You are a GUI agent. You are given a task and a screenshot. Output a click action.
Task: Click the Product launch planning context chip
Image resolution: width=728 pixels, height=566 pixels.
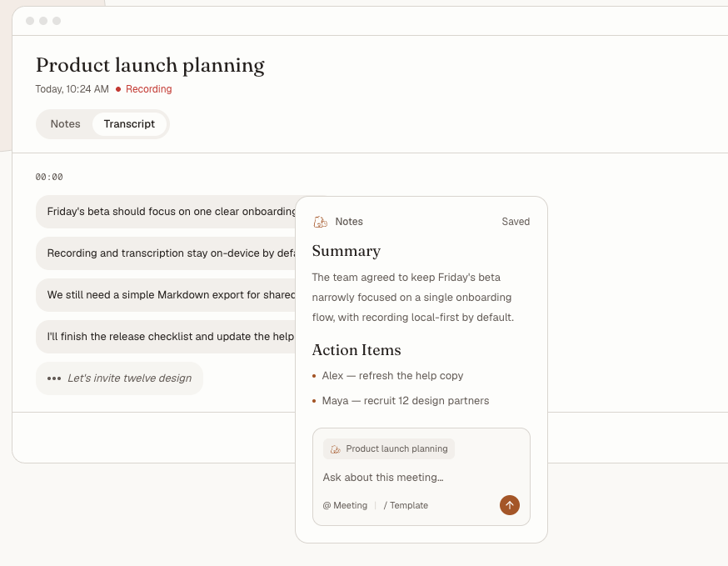[389, 449]
